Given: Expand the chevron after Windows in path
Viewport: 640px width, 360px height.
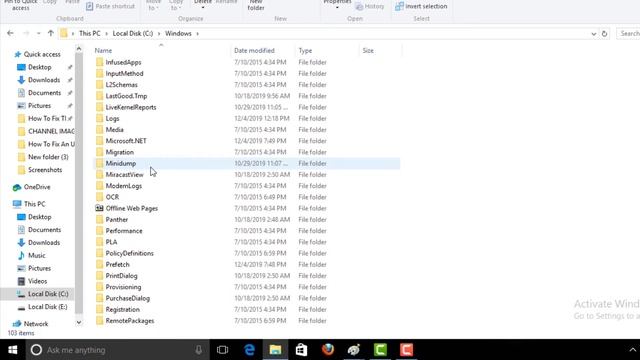Looking at the screenshot, I should 198,33.
